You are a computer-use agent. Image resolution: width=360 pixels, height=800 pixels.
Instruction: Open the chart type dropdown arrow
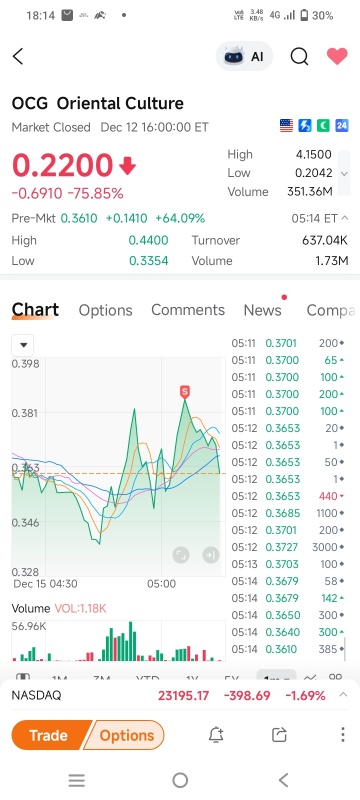pyautogui.click(x=23, y=345)
